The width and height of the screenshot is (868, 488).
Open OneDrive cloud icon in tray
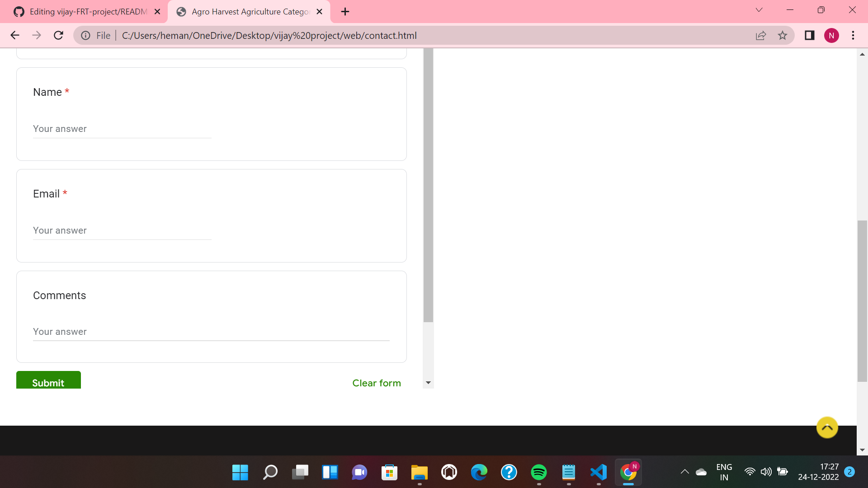coord(701,472)
